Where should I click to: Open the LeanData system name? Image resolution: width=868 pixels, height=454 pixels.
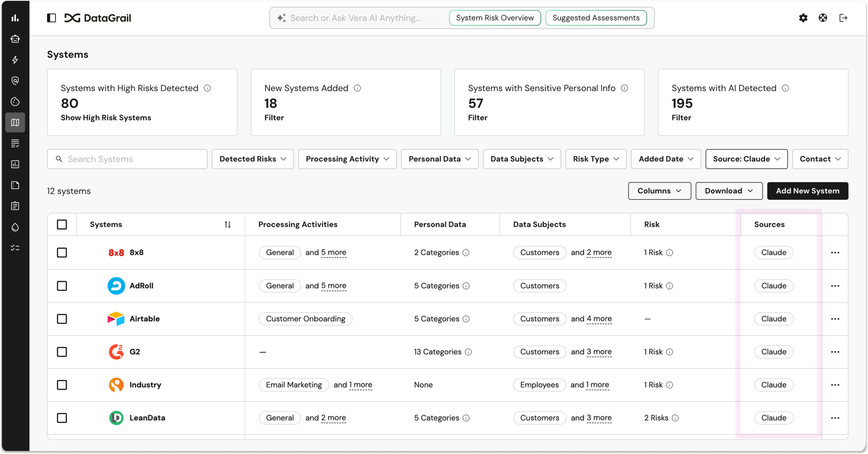pyautogui.click(x=147, y=418)
